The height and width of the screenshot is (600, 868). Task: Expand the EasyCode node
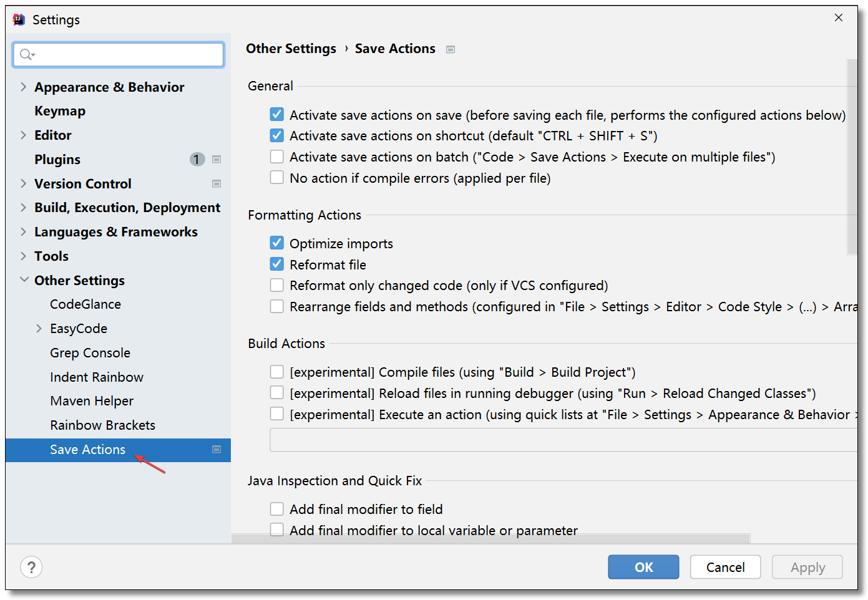[x=39, y=328]
